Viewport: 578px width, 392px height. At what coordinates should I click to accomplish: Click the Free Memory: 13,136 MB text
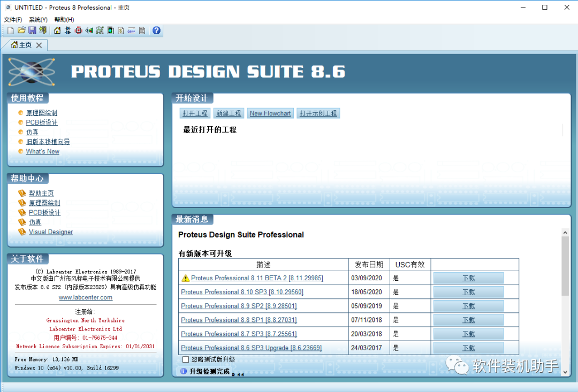click(47, 359)
